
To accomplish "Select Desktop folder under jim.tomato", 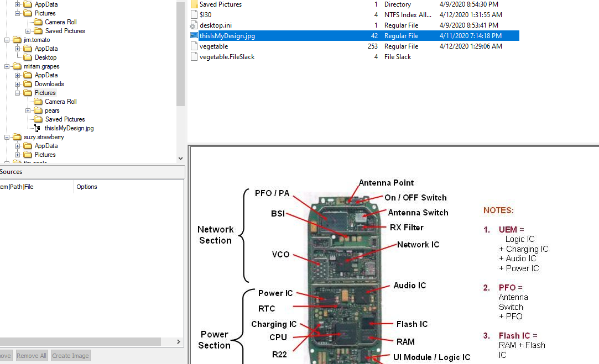I will (45, 57).
